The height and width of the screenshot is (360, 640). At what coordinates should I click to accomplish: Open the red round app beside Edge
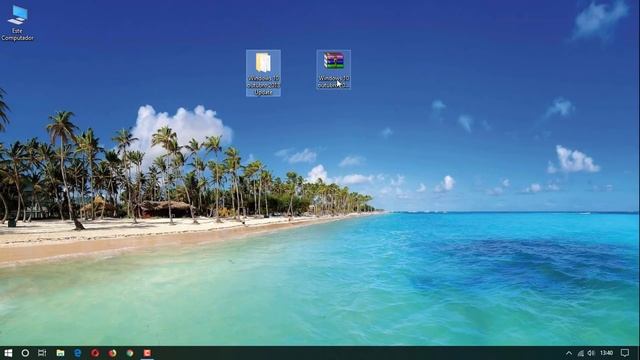[95, 353]
